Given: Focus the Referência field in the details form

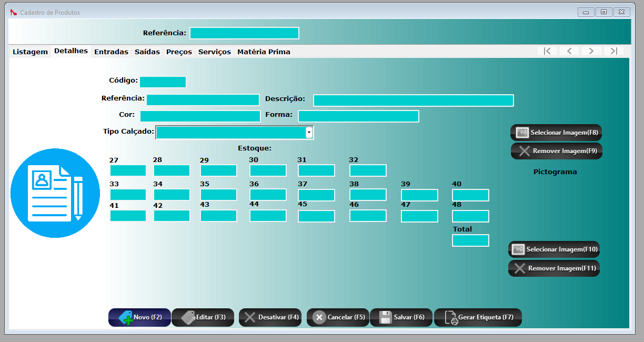Looking at the screenshot, I should pyautogui.click(x=203, y=100).
